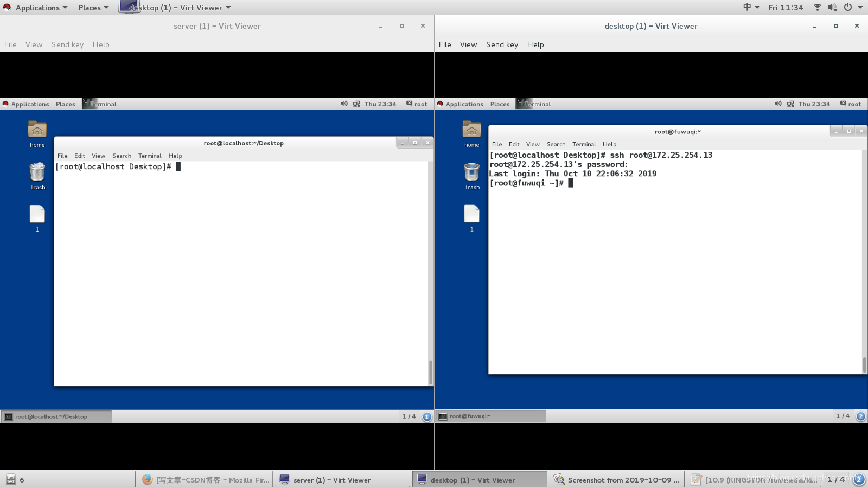
Task: Open Edit menu in localhost terminal
Action: pos(80,156)
